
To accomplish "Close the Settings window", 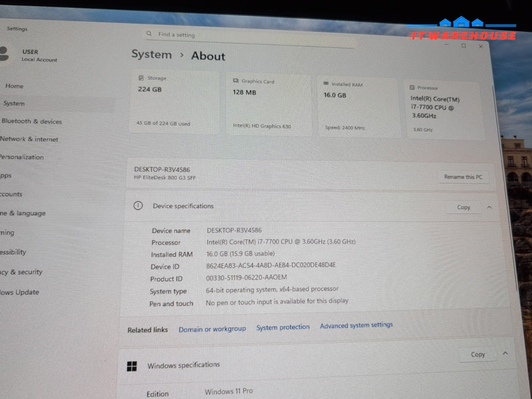I will (x=481, y=46).
